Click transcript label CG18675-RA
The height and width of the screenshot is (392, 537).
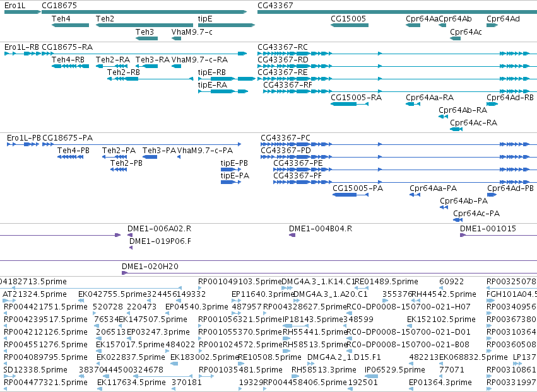pos(67,47)
